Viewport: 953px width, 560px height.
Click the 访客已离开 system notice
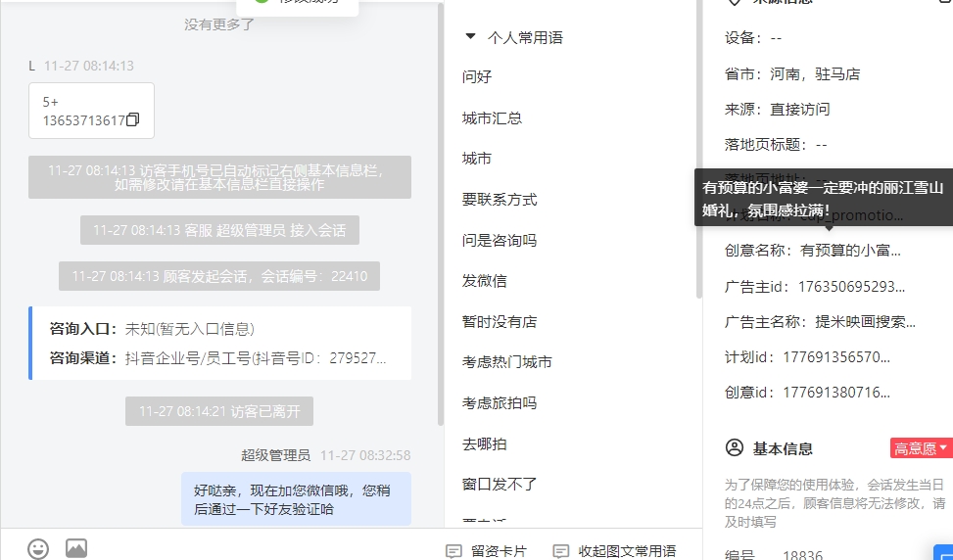219,411
